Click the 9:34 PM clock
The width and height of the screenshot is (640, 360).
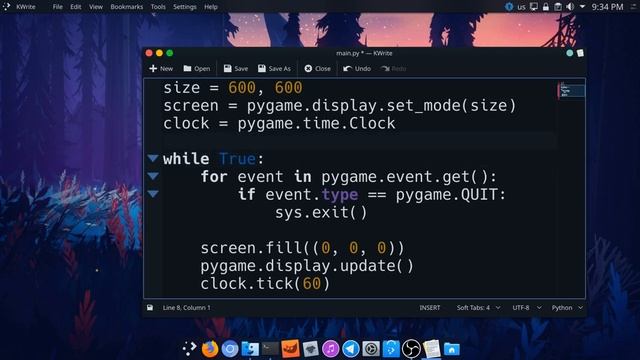click(x=607, y=7)
